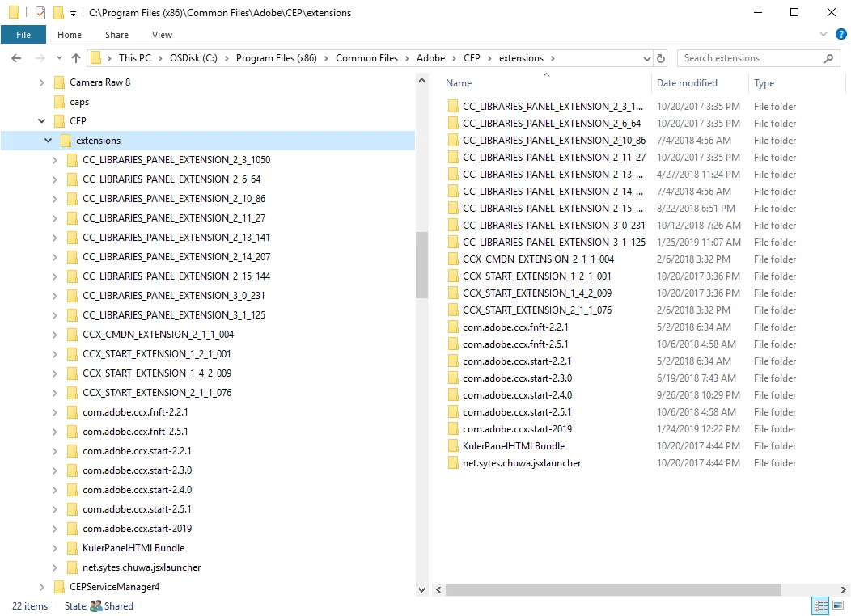Expand CEPServiceManager4 in the tree
Screen dimensions: 851x616
42,587
